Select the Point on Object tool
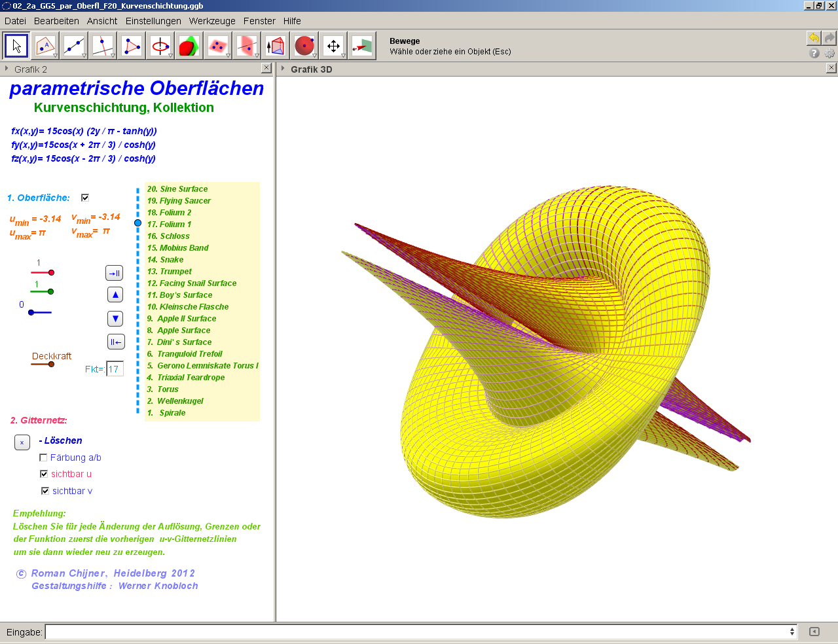 click(45, 46)
